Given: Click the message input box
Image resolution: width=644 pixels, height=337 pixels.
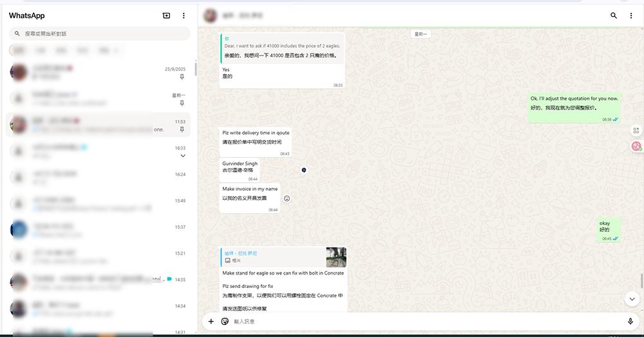Looking at the screenshot, I should (x=419, y=321).
